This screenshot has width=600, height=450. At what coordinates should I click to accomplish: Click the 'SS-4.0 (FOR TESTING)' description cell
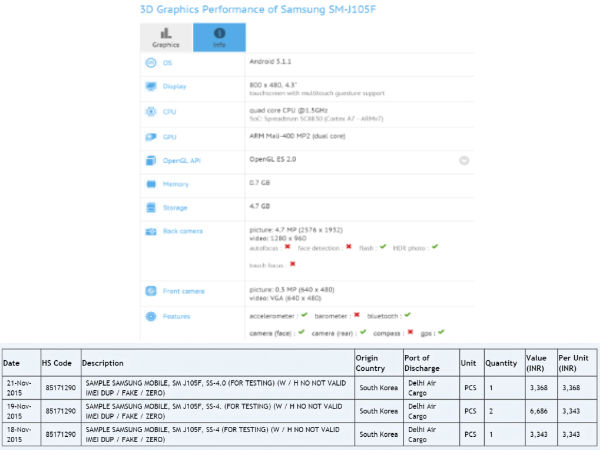216,388
